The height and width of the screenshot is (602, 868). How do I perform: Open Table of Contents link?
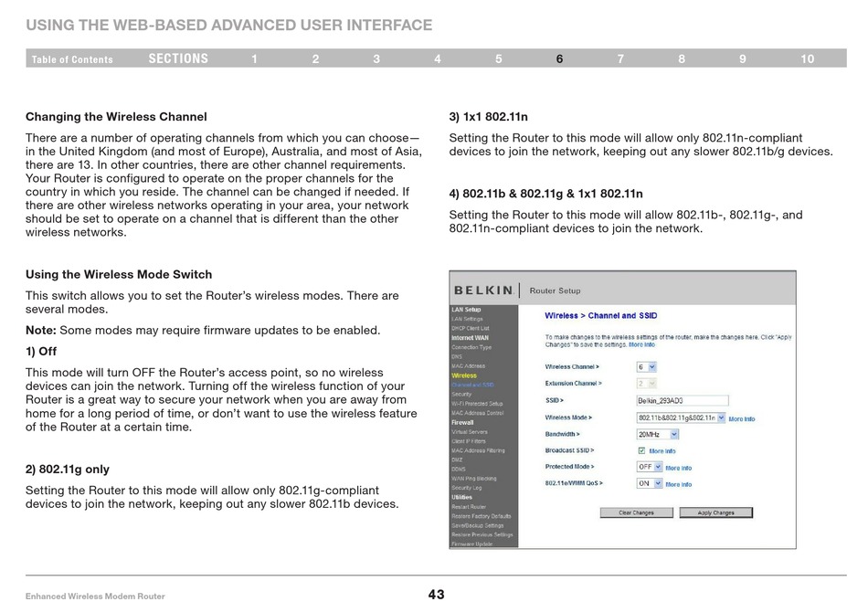pos(72,59)
